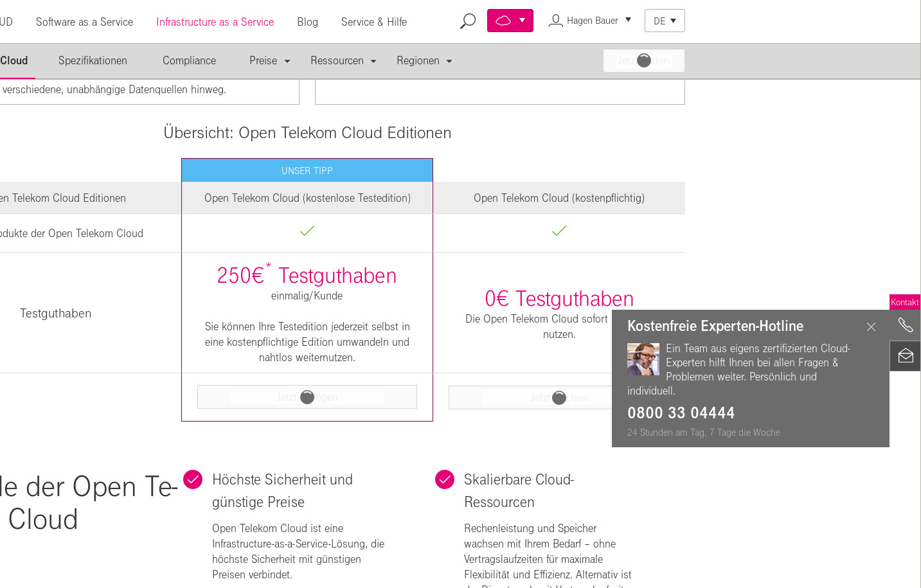Click the hotline number 0800 33 04444

click(x=681, y=413)
